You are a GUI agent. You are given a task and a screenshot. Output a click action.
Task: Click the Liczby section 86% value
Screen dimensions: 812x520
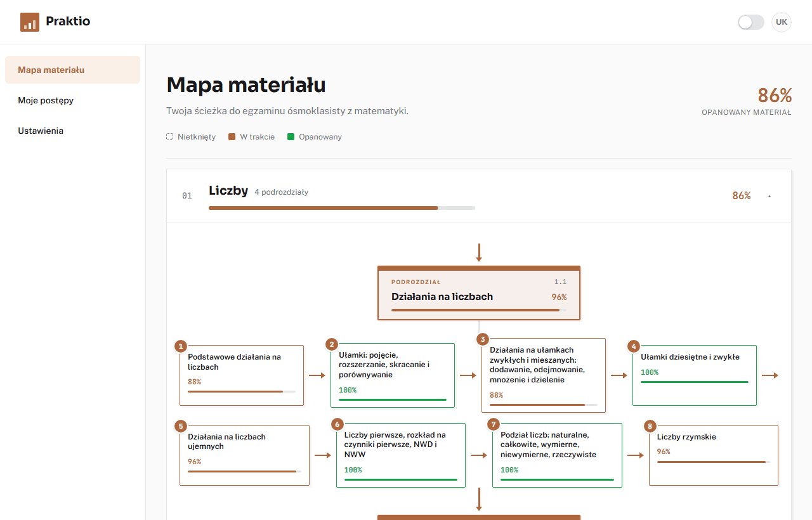742,196
